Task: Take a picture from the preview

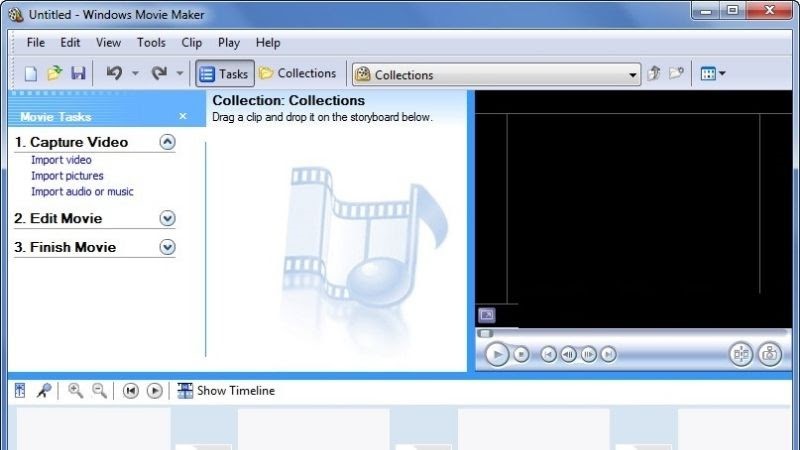Action: (x=770, y=354)
